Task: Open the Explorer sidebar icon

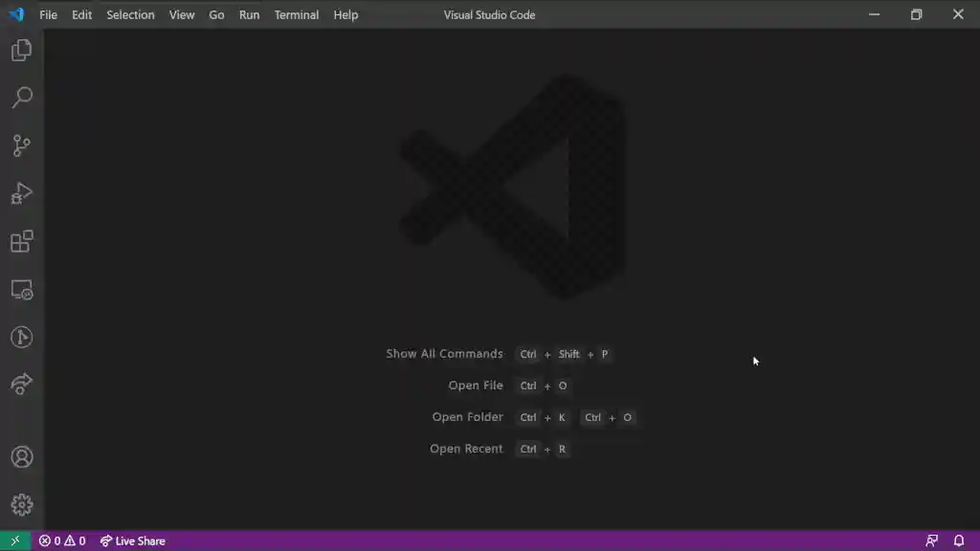Action: pyautogui.click(x=21, y=50)
